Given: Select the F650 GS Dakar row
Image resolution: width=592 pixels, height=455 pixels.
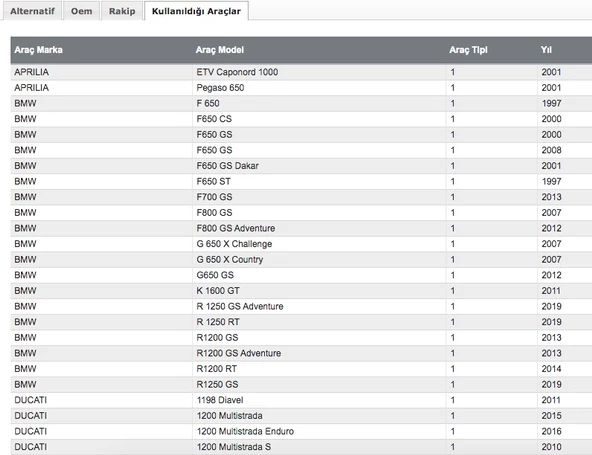Looking at the screenshot, I should point(301,166).
